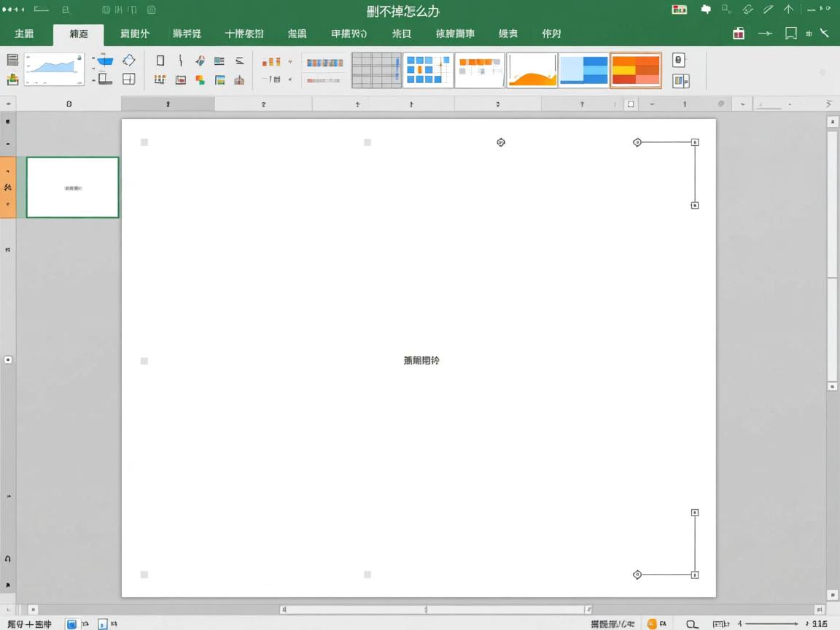
Task: Open the first ribbon tab on the left
Action: pyautogui.click(x=24, y=34)
